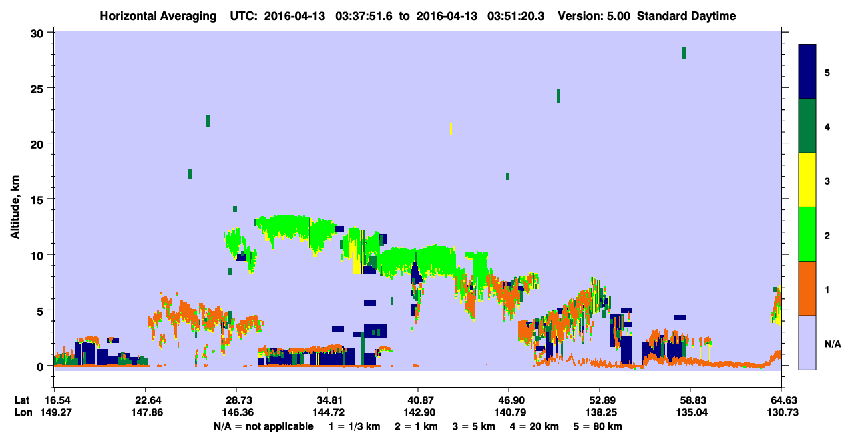Click the bright green color bar segment labeled 2
The height and width of the screenshot is (445, 868).
(x=807, y=234)
